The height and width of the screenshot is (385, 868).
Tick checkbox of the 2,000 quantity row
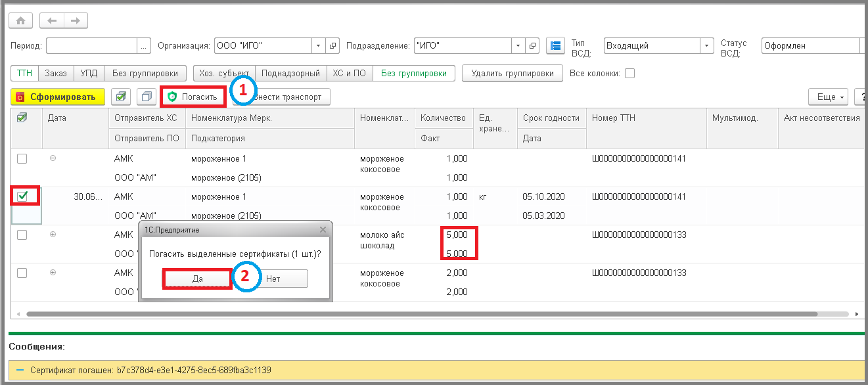click(22, 273)
